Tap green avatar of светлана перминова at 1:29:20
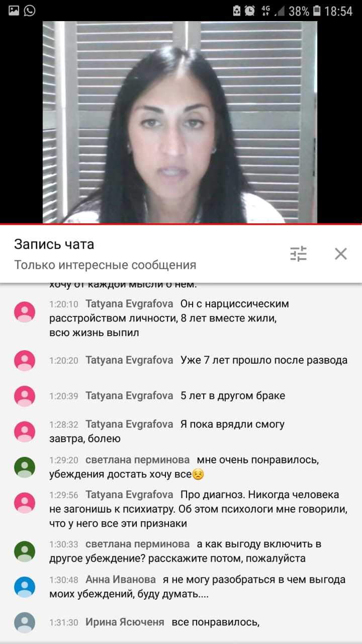The height and width of the screenshot is (644, 362). click(x=25, y=467)
